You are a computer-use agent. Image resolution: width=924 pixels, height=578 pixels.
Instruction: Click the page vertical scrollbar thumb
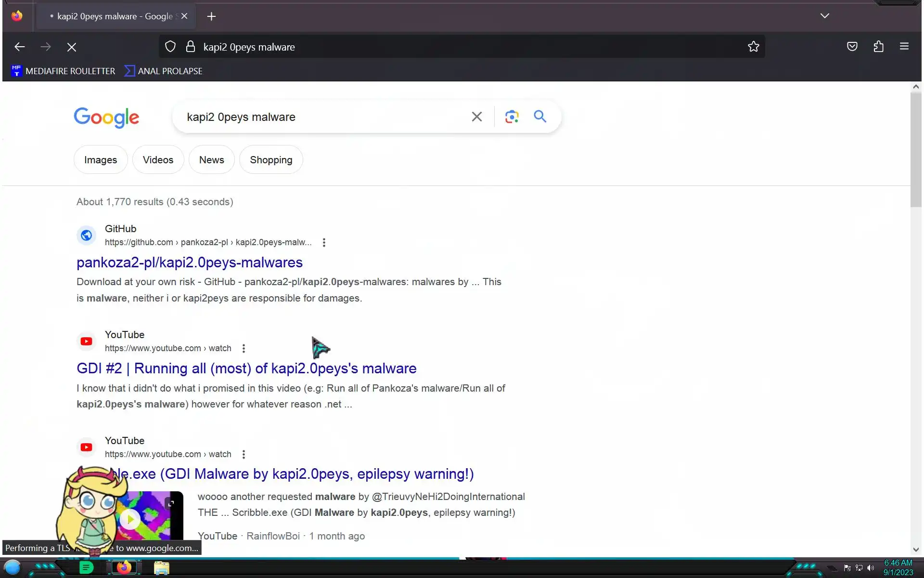click(915, 149)
